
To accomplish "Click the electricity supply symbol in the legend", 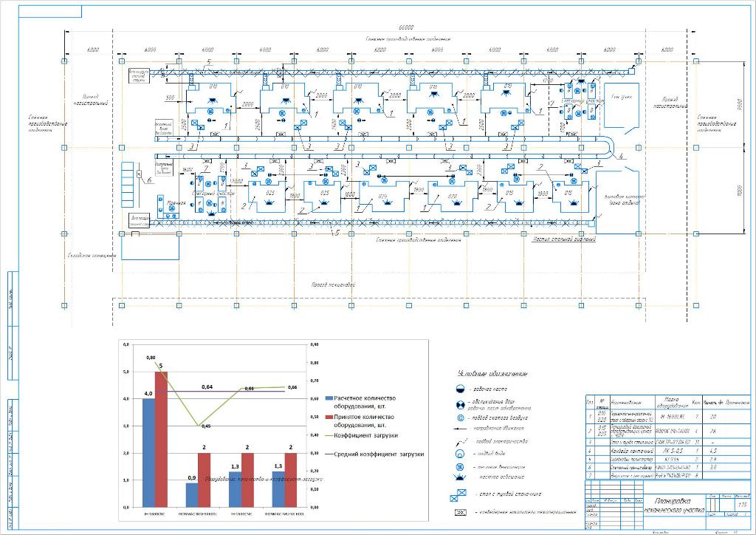I will click(460, 442).
